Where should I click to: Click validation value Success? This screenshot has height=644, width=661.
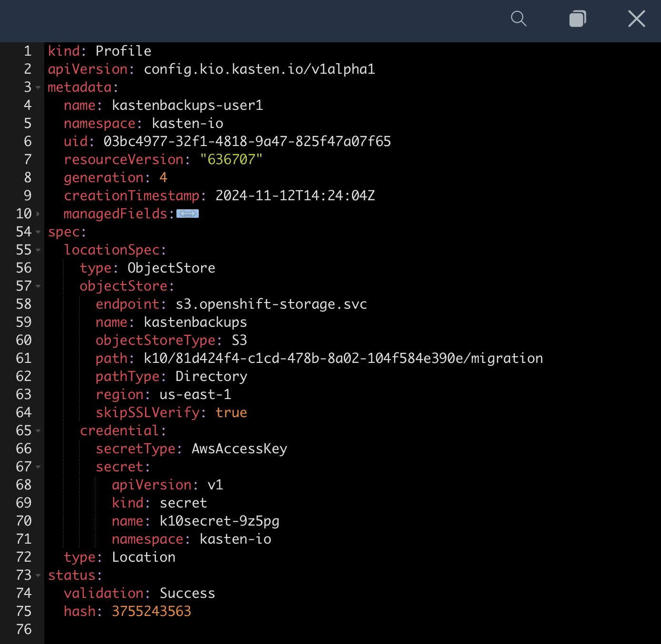click(x=187, y=593)
